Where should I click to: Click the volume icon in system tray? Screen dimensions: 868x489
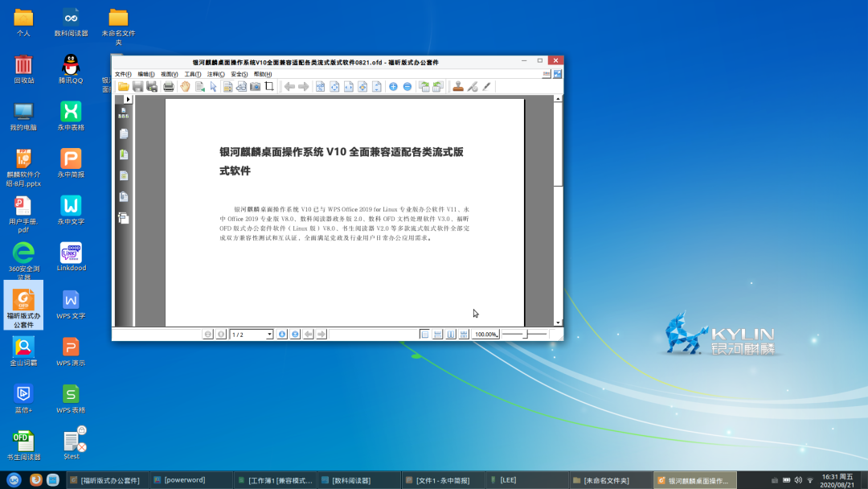coord(798,480)
